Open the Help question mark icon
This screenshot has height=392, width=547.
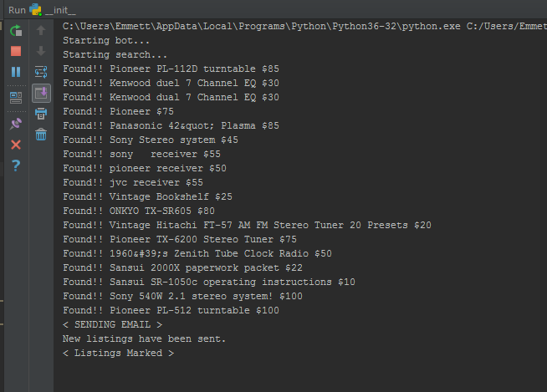pyautogui.click(x=16, y=165)
